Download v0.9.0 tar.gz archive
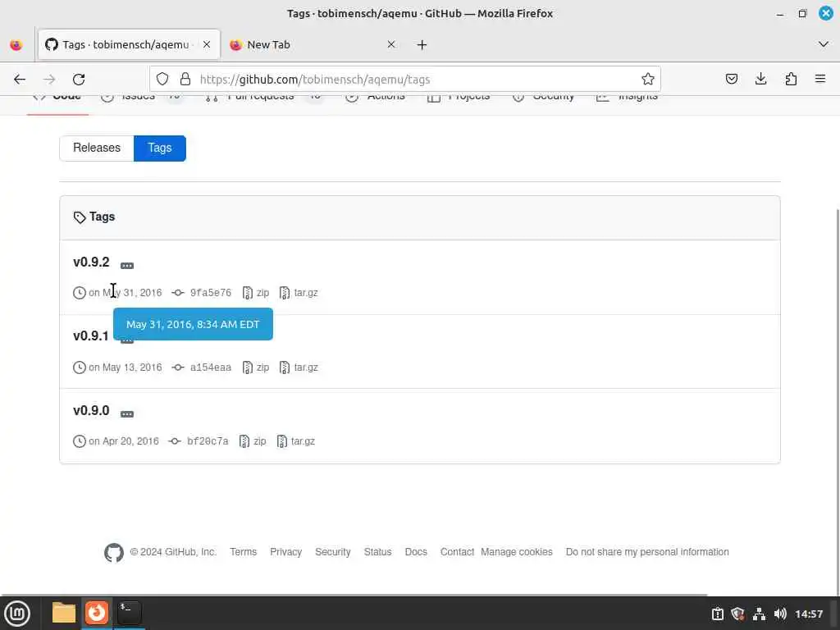This screenshot has width=840, height=630. (295, 441)
